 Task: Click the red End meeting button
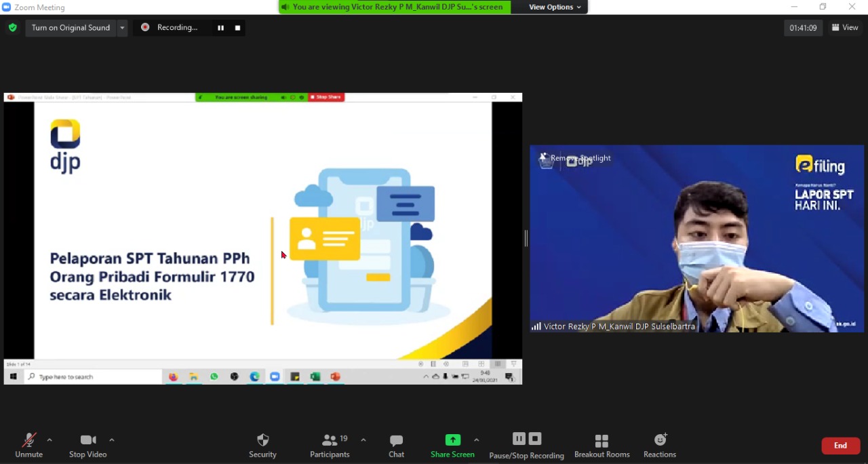coord(840,446)
